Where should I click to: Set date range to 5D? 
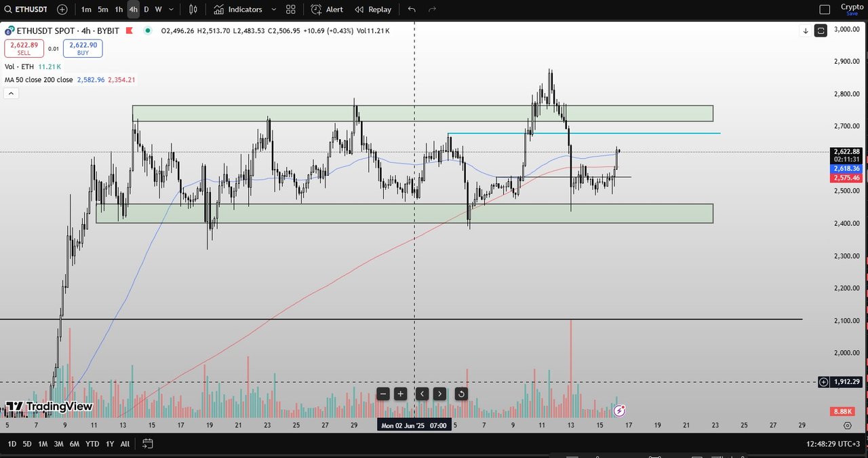pos(27,444)
